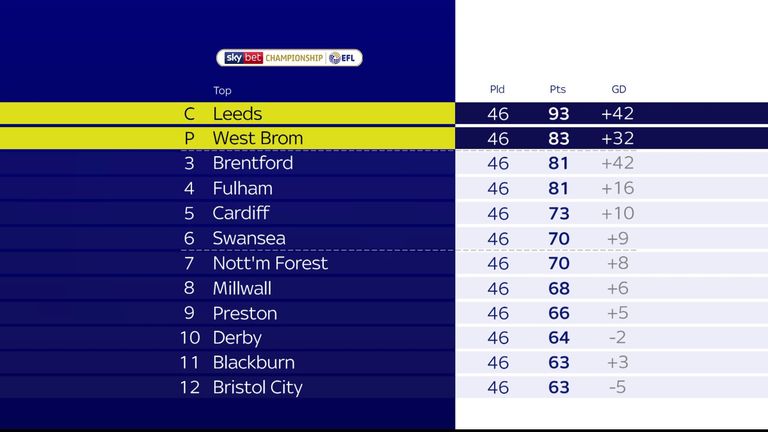Choose Cardiff in the table
768x432 pixels.
pyautogui.click(x=240, y=213)
